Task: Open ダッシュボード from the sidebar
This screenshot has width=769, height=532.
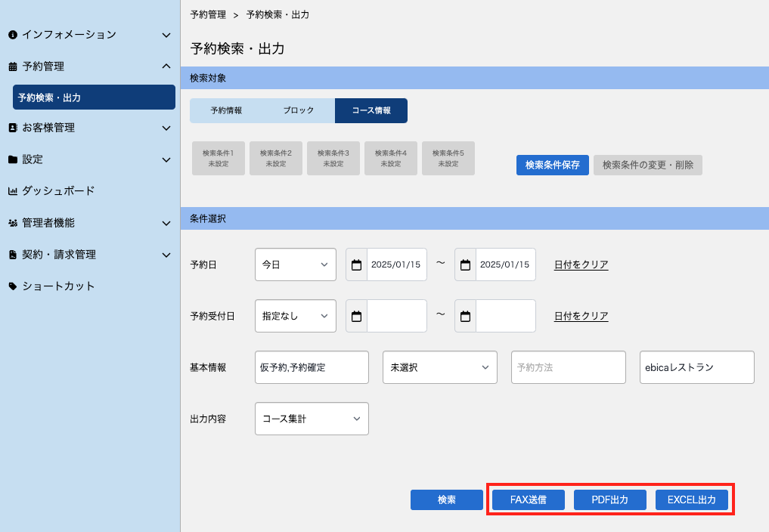Action: (x=58, y=191)
